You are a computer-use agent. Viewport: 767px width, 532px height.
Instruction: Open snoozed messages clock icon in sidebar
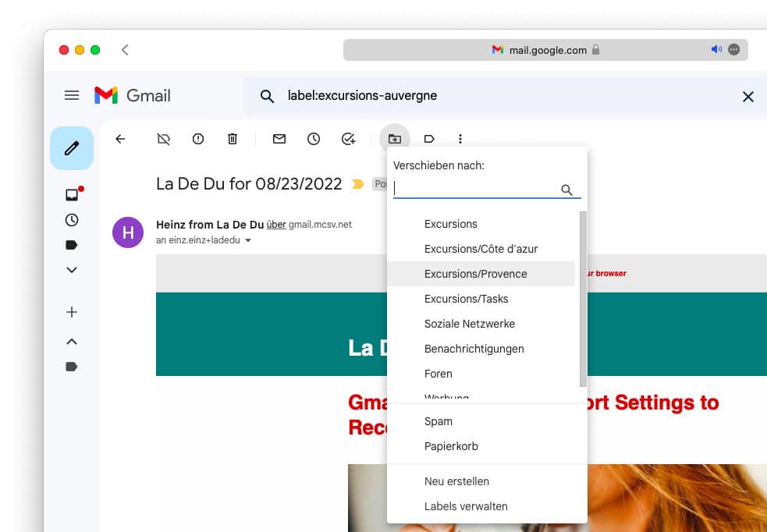(x=72, y=220)
